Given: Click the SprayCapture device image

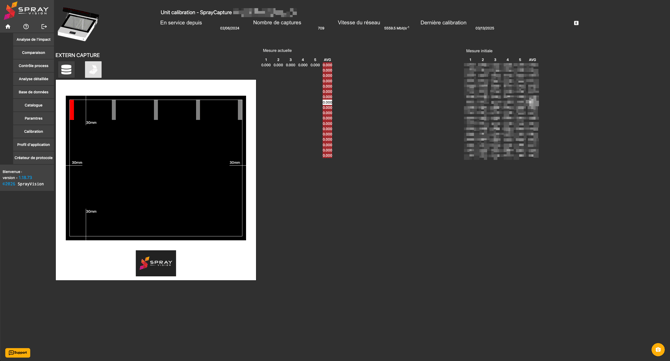Looking at the screenshot, I should coord(78,24).
